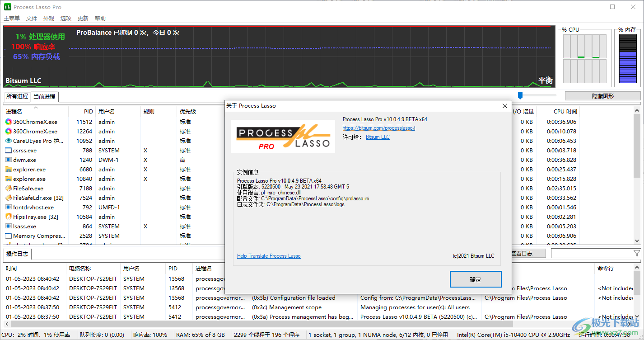The width and height of the screenshot is (644, 340).
Task: Open the 外观 menu
Action: point(49,19)
